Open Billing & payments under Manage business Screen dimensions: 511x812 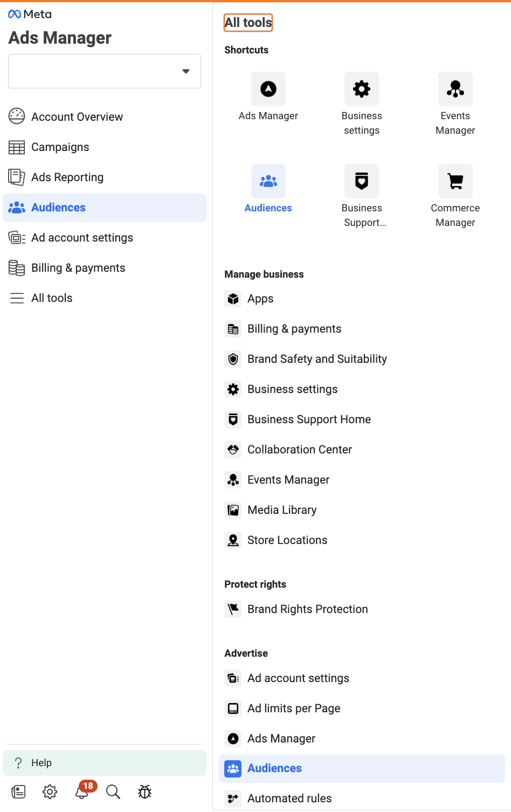point(362,329)
